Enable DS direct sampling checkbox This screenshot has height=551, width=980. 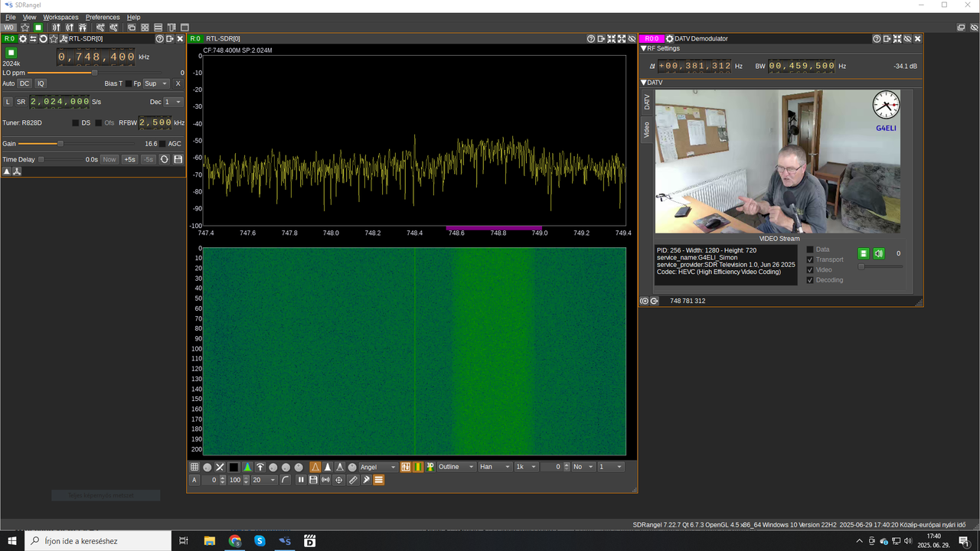click(75, 122)
